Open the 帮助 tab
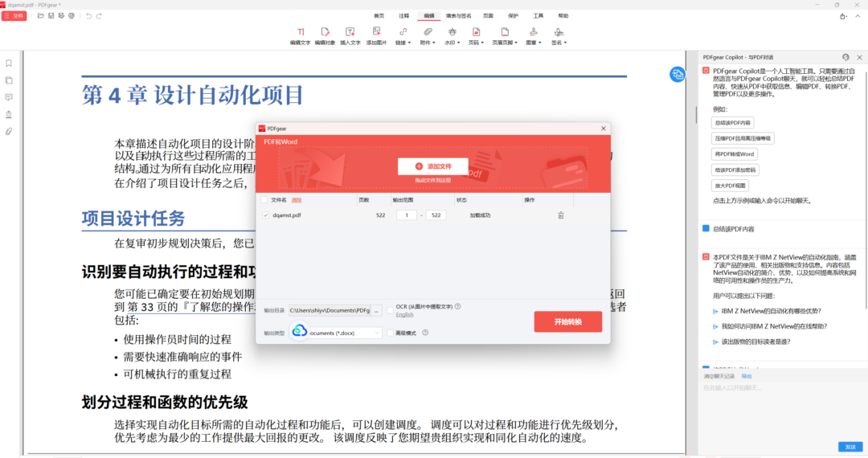 [x=563, y=16]
